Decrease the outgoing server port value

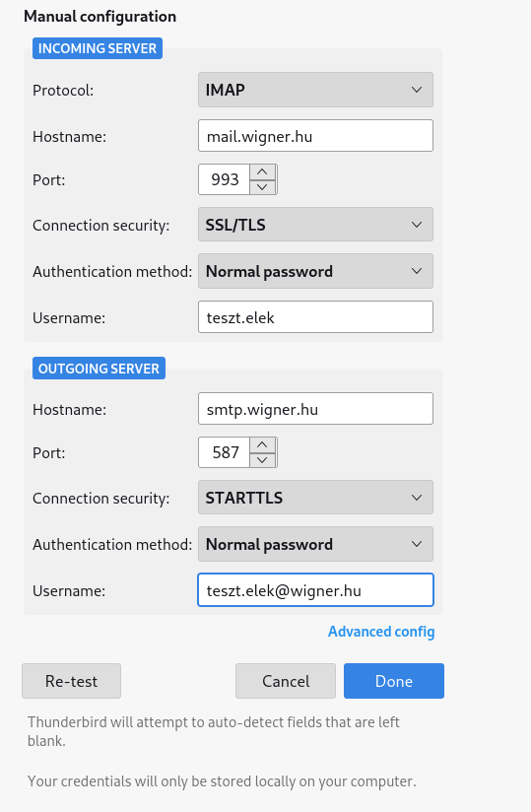[x=262, y=460]
